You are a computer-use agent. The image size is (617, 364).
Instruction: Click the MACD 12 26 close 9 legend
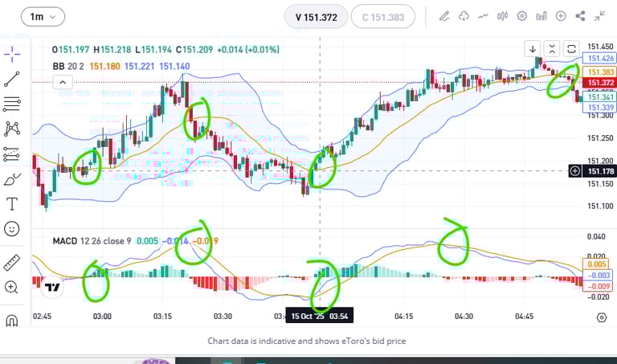92,241
